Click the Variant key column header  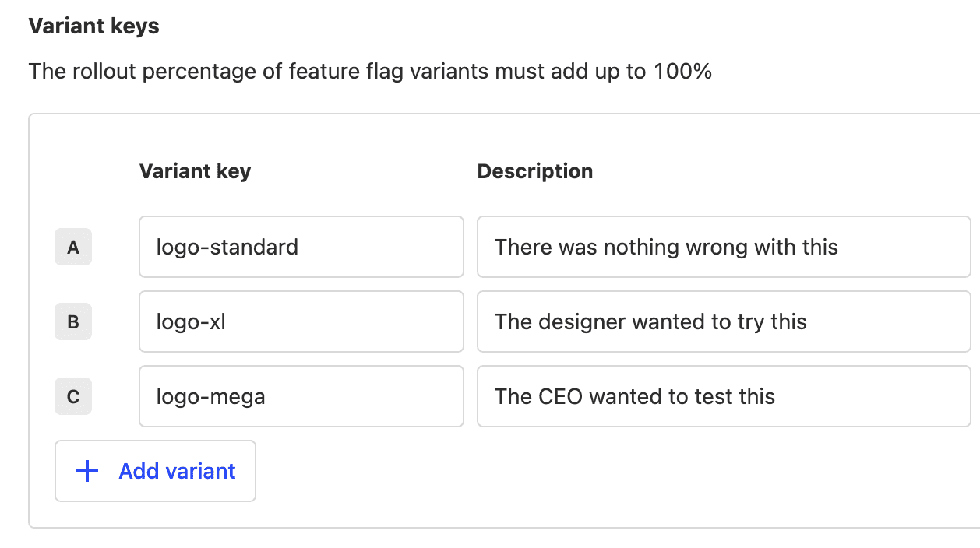(x=195, y=171)
